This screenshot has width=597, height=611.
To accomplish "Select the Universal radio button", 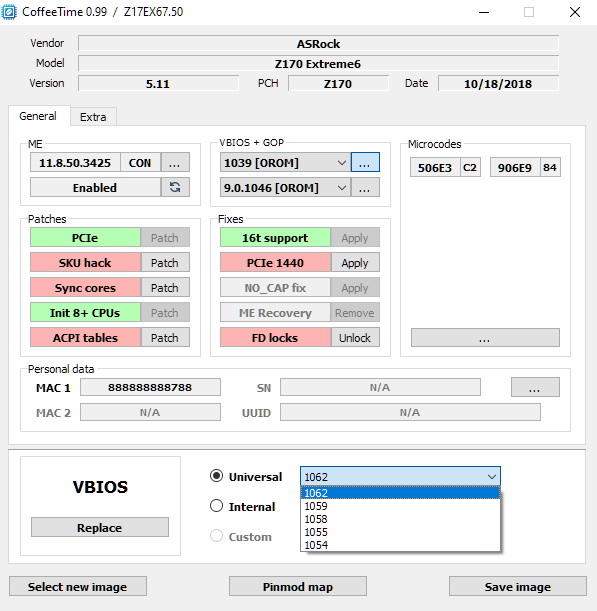I will click(216, 476).
